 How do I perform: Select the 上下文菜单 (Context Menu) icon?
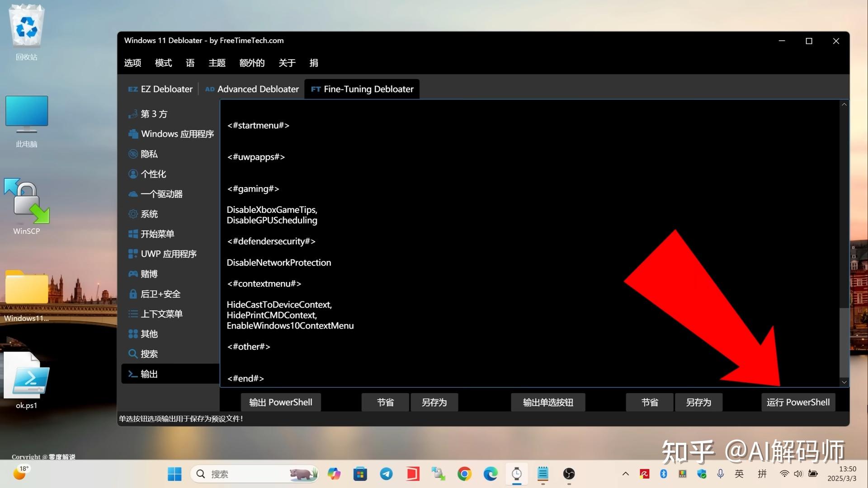click(133, 314)
